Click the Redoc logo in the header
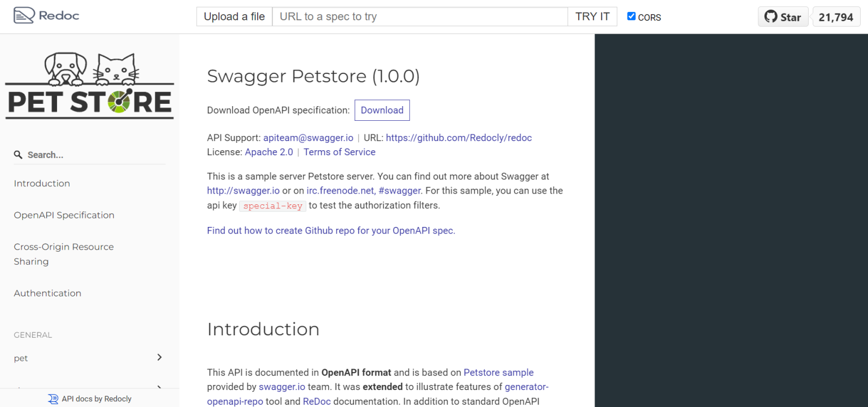This screenshot has width=868, height=407. 45,15
